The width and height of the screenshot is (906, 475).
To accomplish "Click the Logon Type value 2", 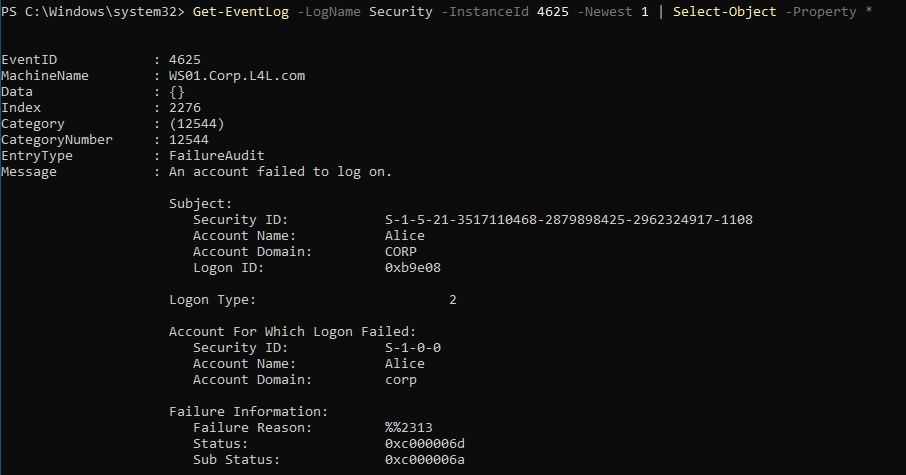I will pyautogui.click(x=453, y=300).
